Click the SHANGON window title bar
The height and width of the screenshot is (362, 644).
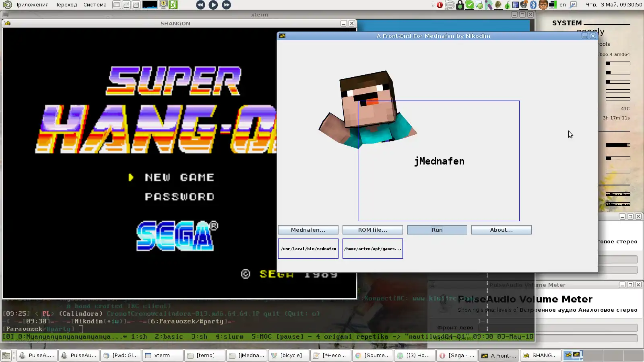(175, 23)
